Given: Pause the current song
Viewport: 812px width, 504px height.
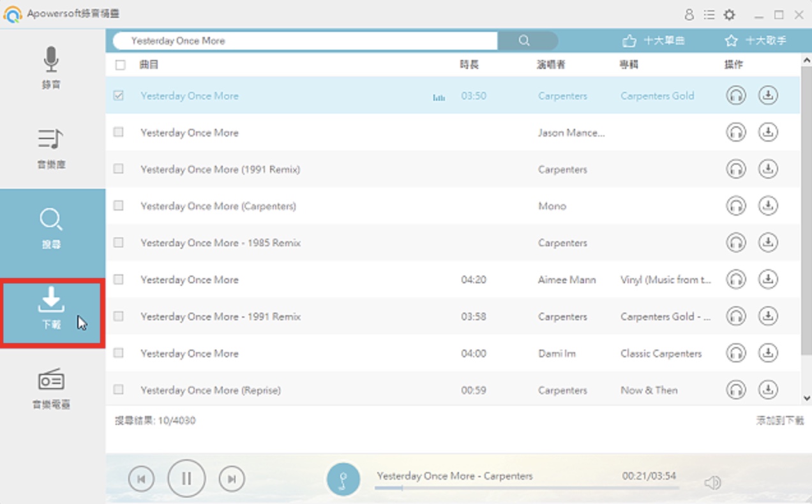Looking at the screenshot, I should 186,478.
